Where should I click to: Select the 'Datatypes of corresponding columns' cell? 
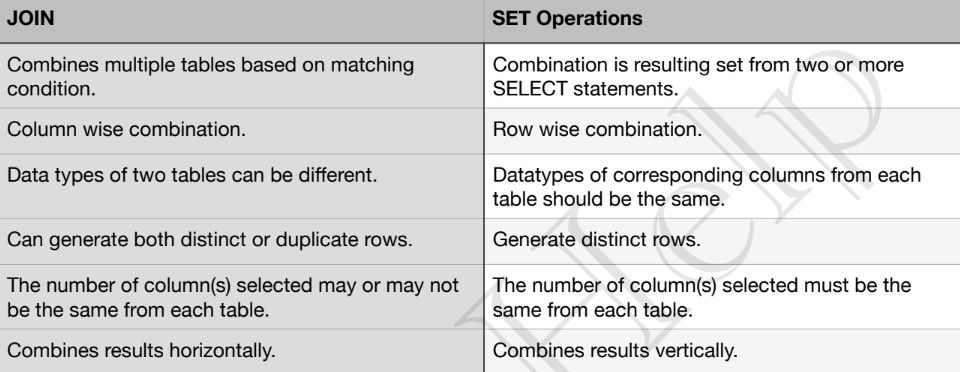click(x=722, y=186)
